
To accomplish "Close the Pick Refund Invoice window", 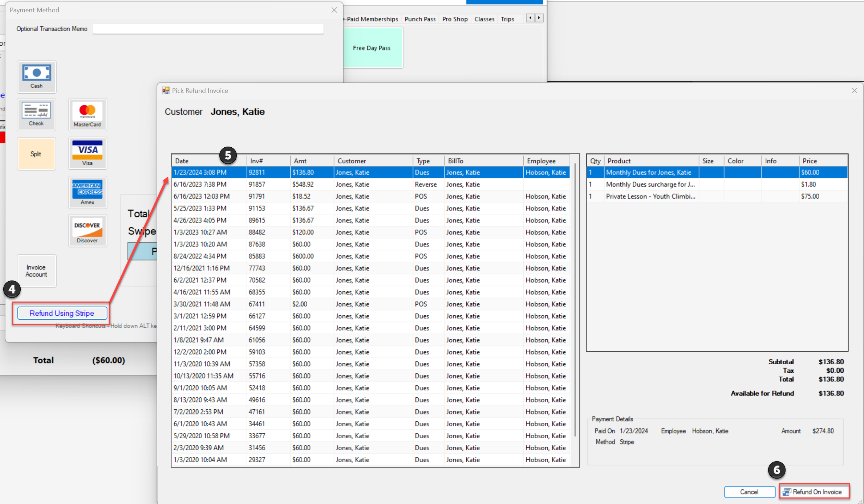I will pyautogui.click(x=854, y=91).
